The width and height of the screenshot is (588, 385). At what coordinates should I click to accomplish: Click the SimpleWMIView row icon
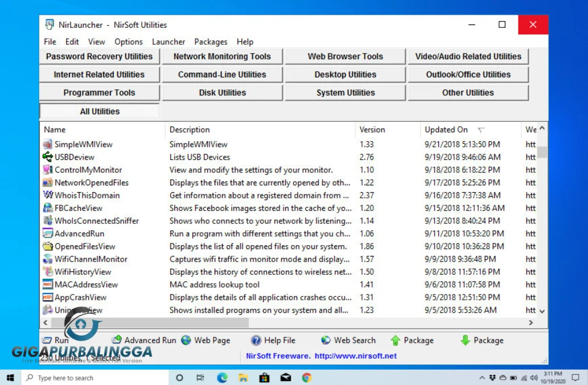(x=48, y=144)
